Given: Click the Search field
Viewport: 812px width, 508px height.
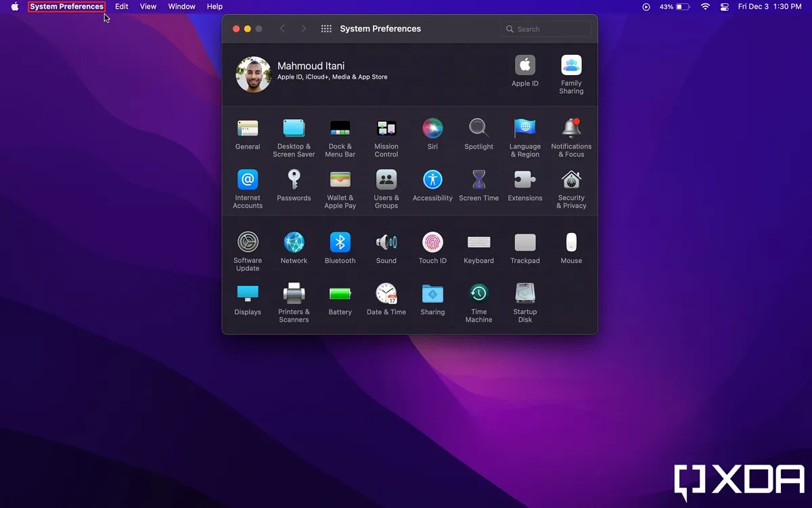Looking at the screenshot, I should [545, 28].
